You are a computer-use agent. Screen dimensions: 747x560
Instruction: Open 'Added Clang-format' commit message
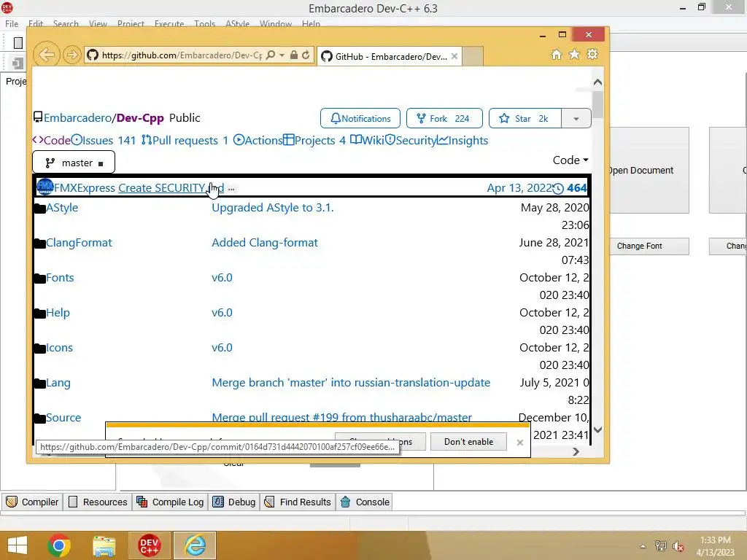click(264, 243)
